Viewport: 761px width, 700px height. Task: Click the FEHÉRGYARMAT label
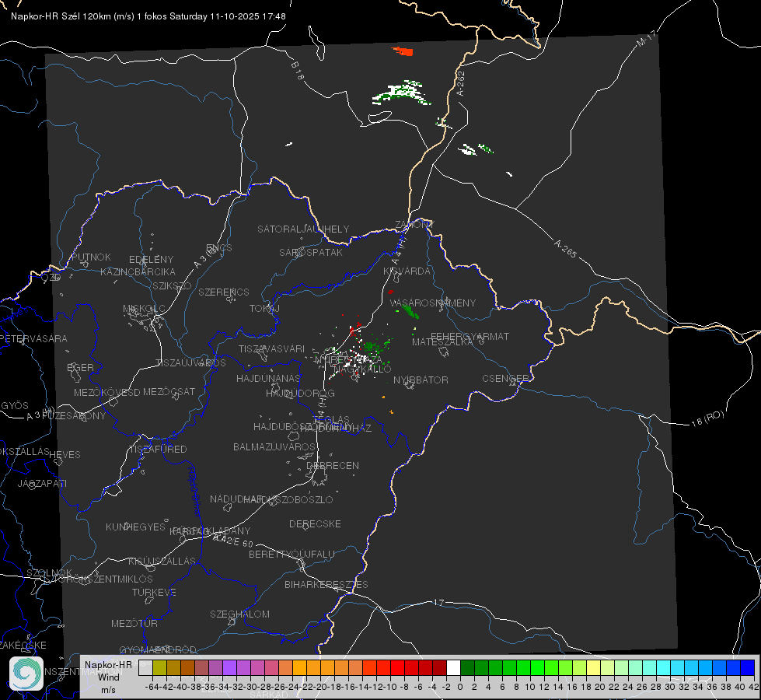click(470, 336)
